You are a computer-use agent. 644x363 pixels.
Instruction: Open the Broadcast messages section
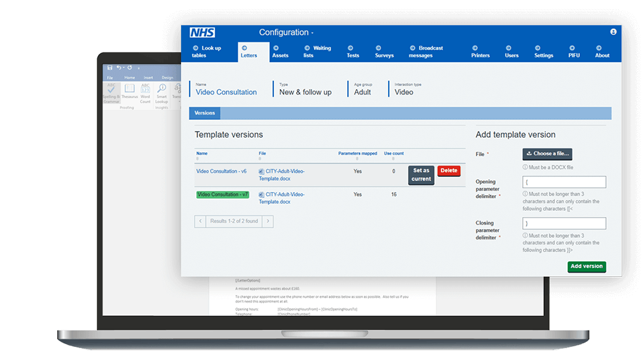pos(427,51)
